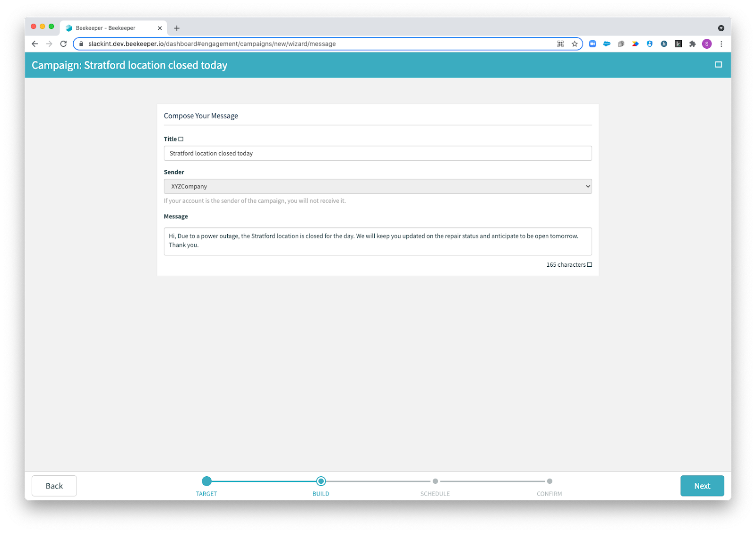The image size is (756, 533).
Task: Click the blue shield extension icon
Action: point(650,44)
